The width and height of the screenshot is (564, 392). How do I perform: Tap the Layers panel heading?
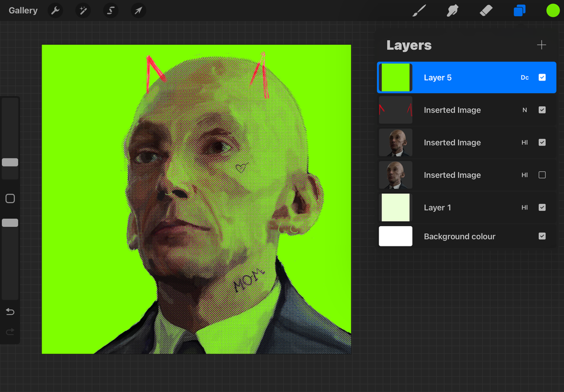click(408, 45)
